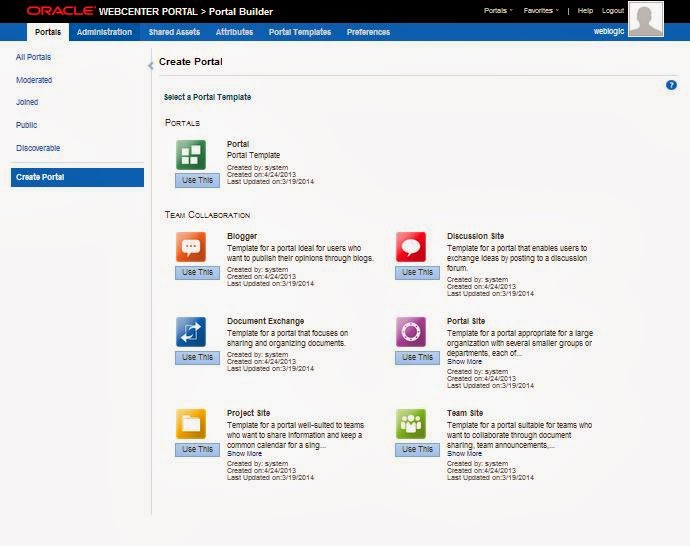Open the Favorites dropdown menu
The width and height of the screenshot is (690, 546).
click(541, 11)
